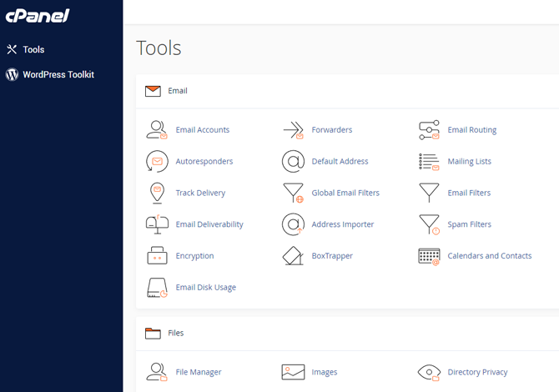Click the Email Accounts person icon

click(x=157, y=130)
